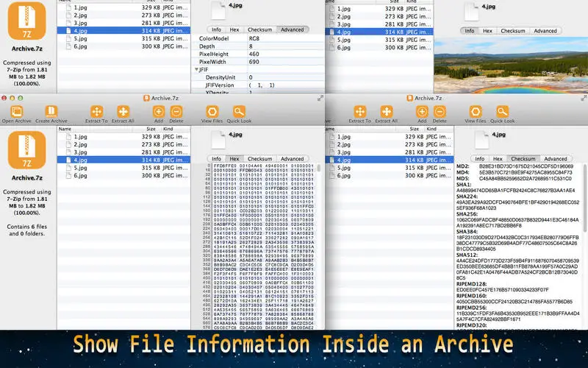Click Extract To in the checksum window toolbar
Screen dimensions: 588x368
[x=359, y=114]
